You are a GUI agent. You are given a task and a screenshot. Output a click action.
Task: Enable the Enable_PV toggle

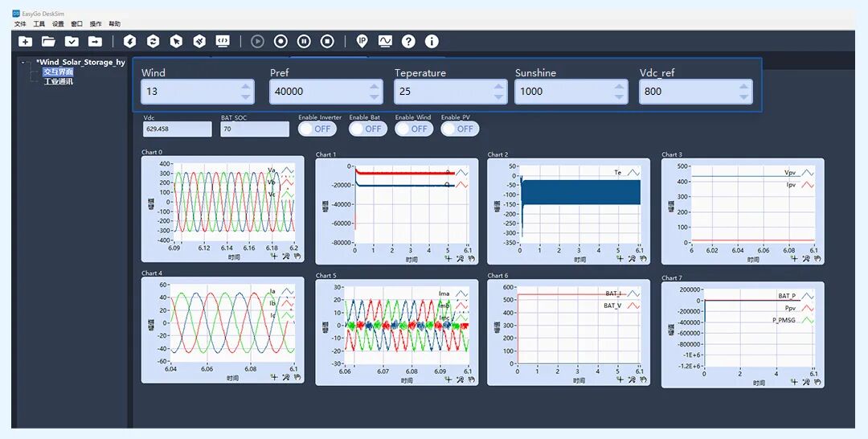pos(458,129)
